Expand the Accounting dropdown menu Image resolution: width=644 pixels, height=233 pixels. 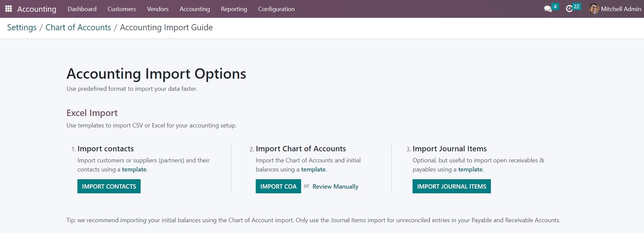(x=194, y=9)
